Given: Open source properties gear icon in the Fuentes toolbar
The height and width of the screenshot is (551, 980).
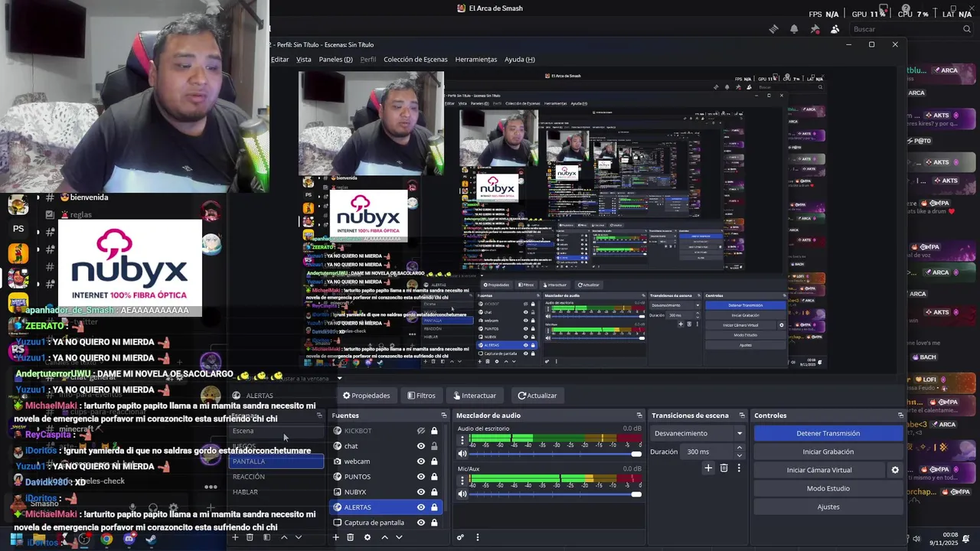Looking at the screenshot, I should coord(367,537).
